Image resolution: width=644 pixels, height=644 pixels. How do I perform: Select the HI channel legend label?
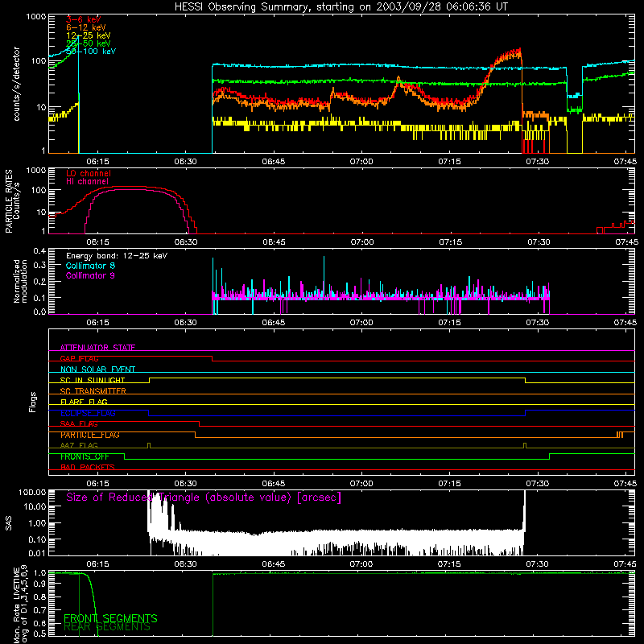click(88, 182)
